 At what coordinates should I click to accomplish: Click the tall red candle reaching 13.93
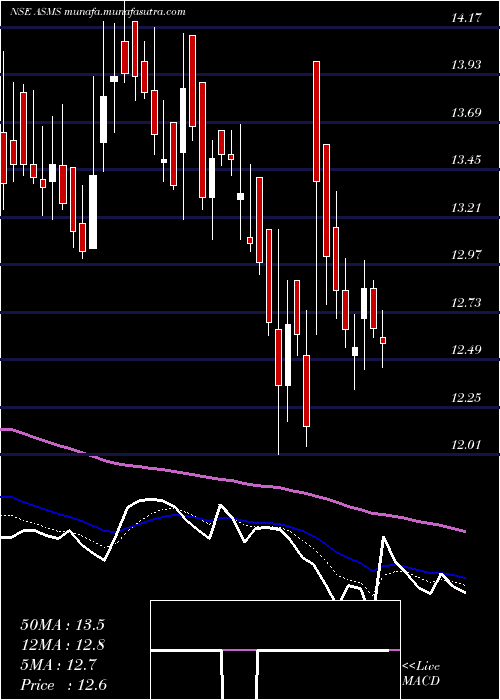(316, 121)
